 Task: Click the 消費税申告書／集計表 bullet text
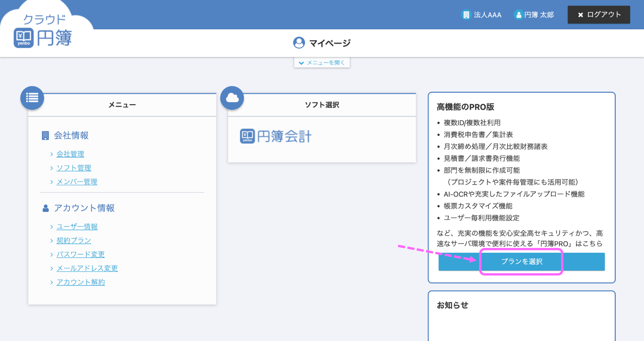tap(478, 135)
